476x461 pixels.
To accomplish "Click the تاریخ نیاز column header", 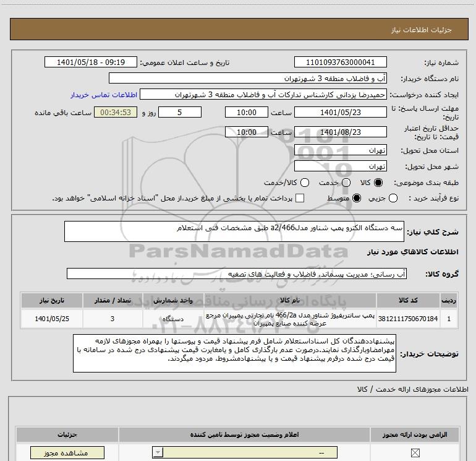I will point(51,300).
